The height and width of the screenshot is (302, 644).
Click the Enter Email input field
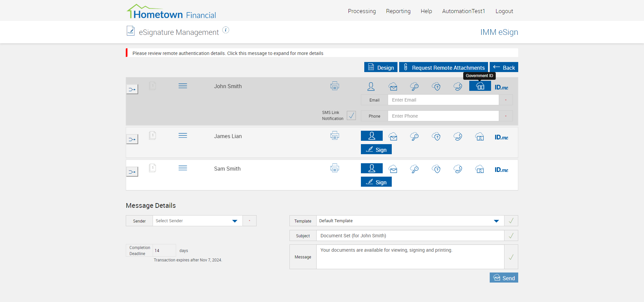pos(443,100)
